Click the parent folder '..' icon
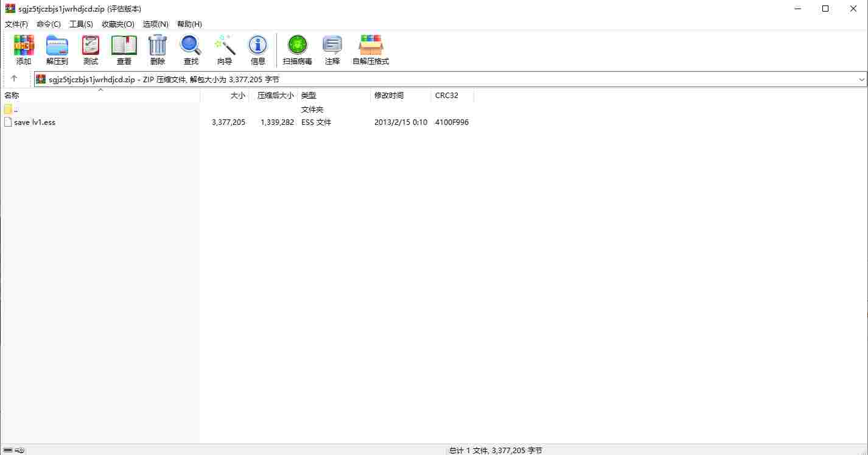This screenshot has height=455, width=868. 8,109
